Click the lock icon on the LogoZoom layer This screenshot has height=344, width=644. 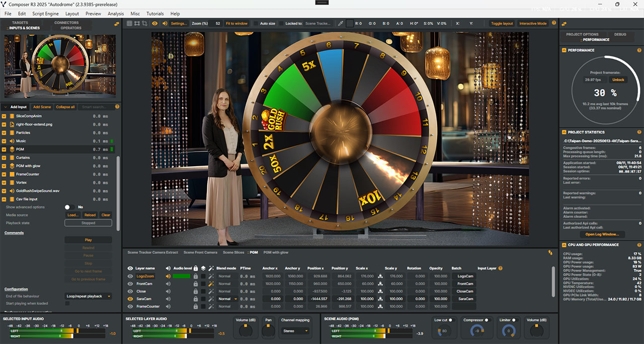click(195, 276)
